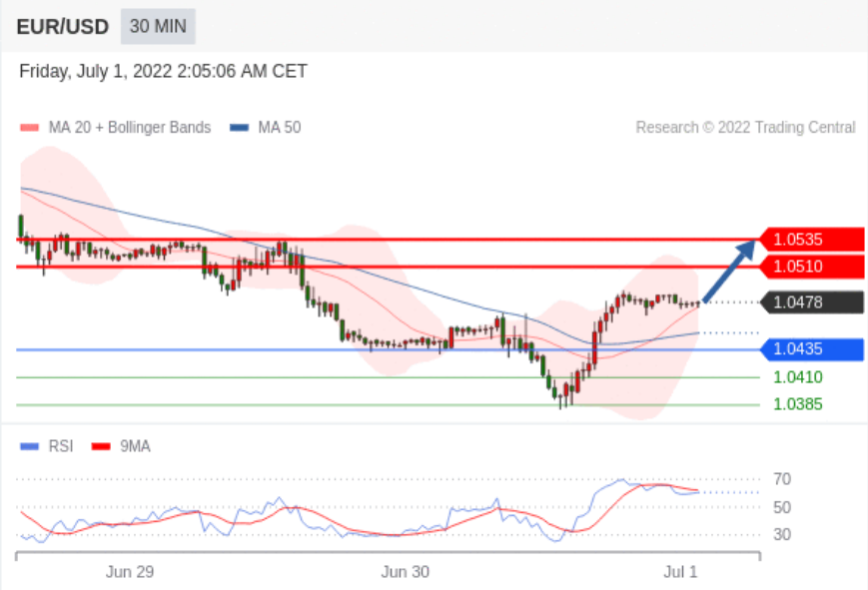Select the 1.0510 resistance price tag

(811, 267)
